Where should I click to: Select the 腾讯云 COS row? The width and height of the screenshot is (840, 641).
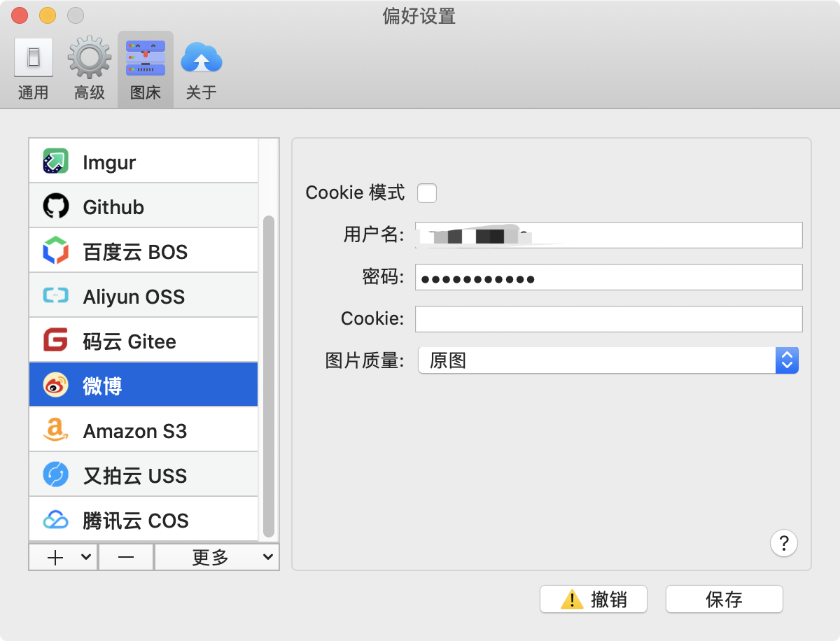143,519
